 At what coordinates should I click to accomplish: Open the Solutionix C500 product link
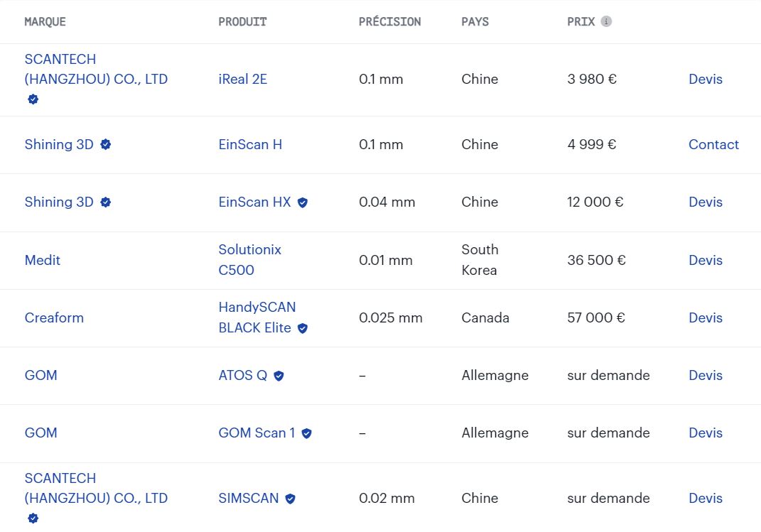[249, 259]
